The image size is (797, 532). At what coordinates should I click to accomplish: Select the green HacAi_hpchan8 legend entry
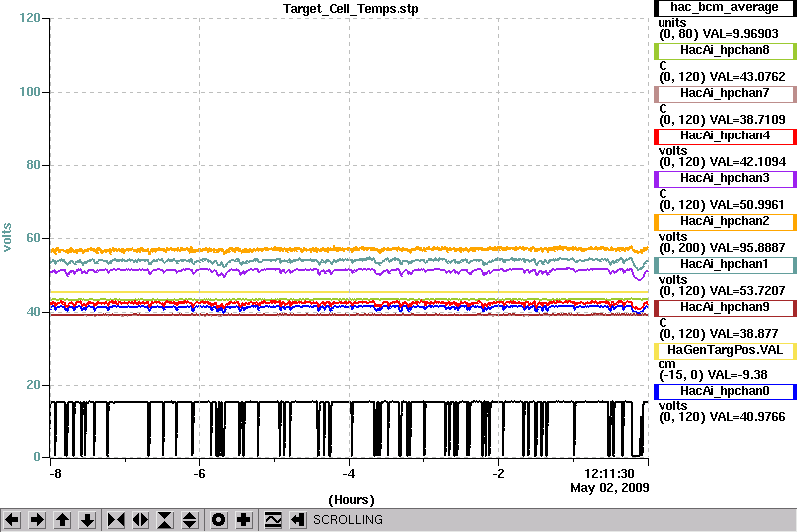(x=725, y=50)
